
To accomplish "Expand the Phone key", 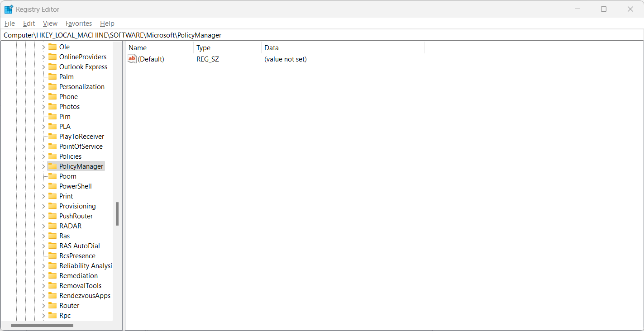I will coord(43,97).
